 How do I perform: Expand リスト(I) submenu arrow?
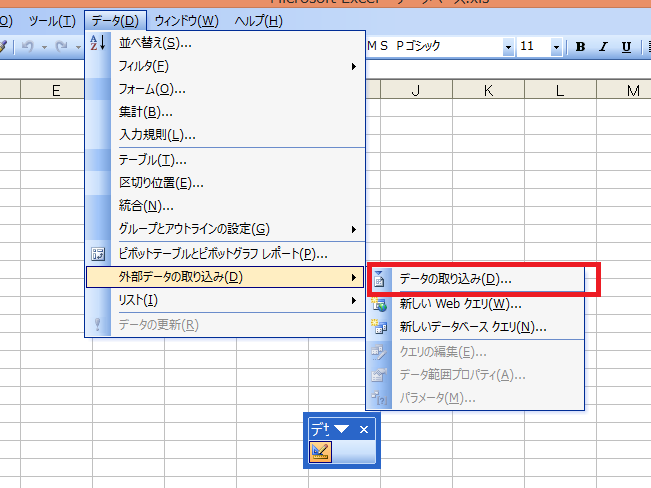click(354, 300)
